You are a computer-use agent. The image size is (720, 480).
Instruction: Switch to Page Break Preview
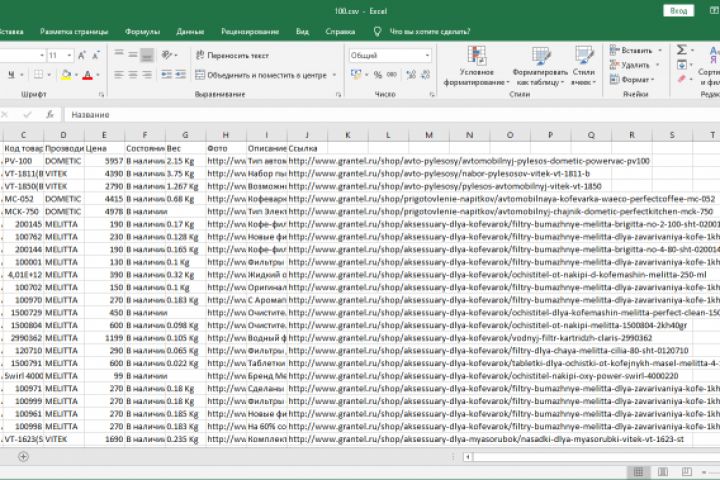pyautogui.click(x=686, y=472)
